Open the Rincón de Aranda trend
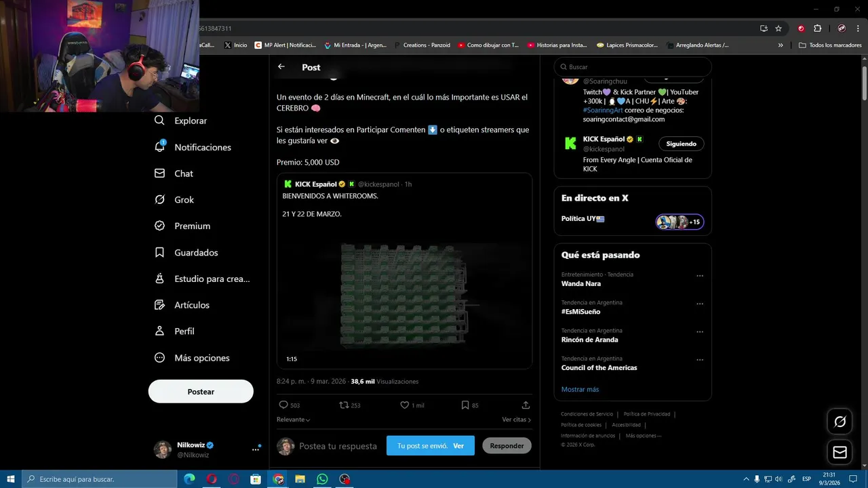 tap(589, 340)
